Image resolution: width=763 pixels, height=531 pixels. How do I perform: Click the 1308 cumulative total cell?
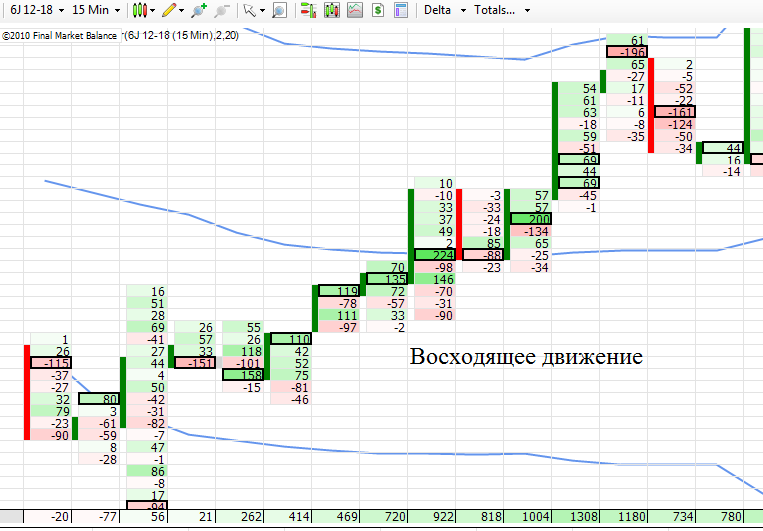576,516
